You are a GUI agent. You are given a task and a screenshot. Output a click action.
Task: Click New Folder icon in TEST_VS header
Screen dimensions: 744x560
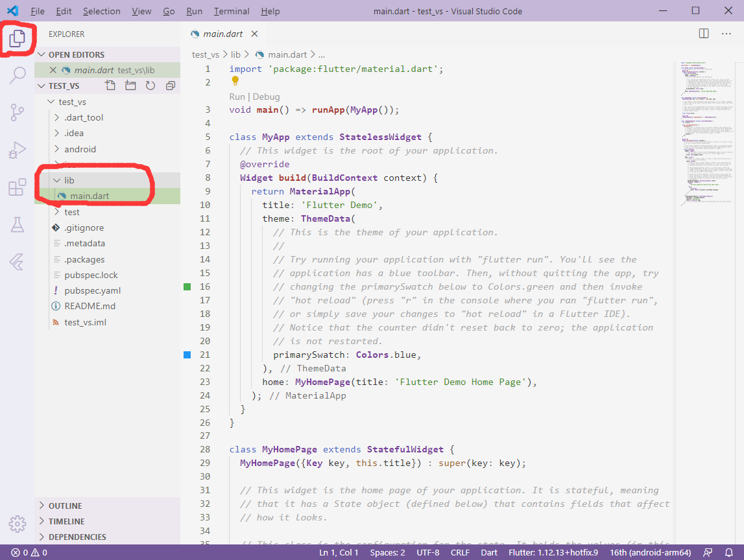point(130,86)
